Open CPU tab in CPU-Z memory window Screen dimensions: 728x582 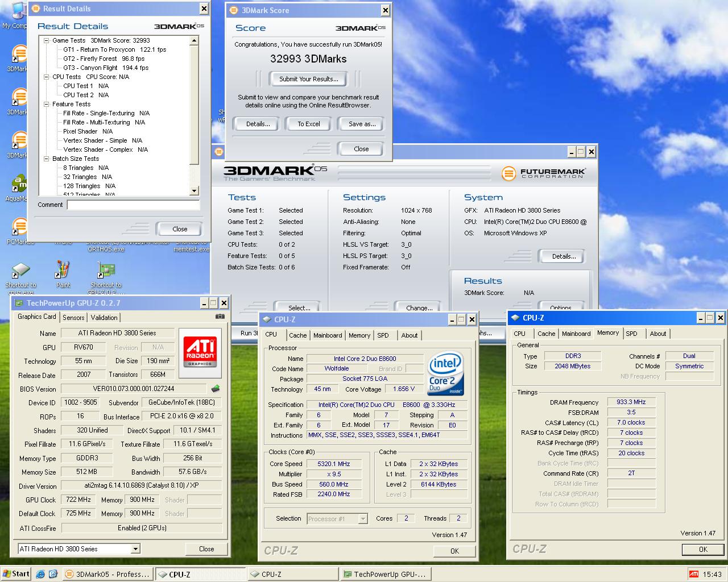tap(520, 334)
